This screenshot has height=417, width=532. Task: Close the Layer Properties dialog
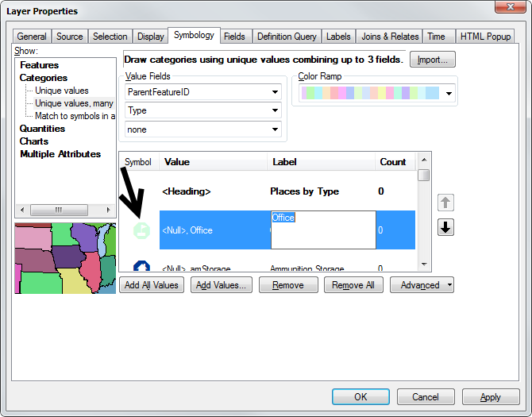tap(508, 8)
